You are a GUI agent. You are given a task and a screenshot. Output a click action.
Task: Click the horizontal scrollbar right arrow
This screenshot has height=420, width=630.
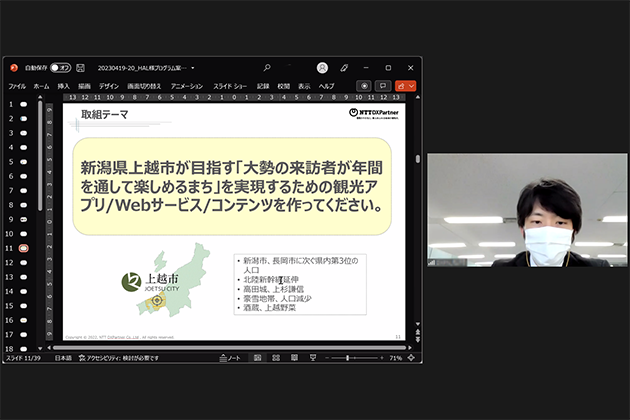(410, 348)
